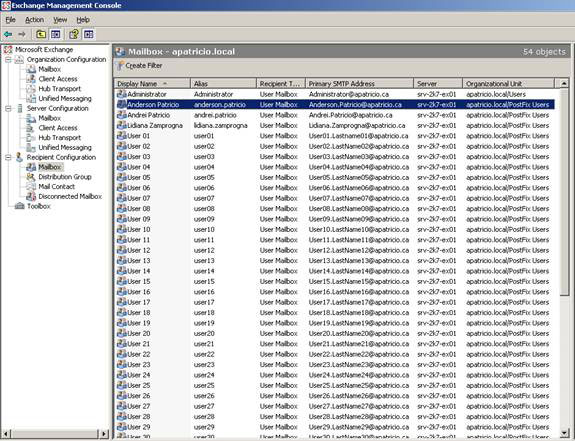Click the Mailbox header icon in result pane
This screenshot has width=575, height=441.
point(121,52)
